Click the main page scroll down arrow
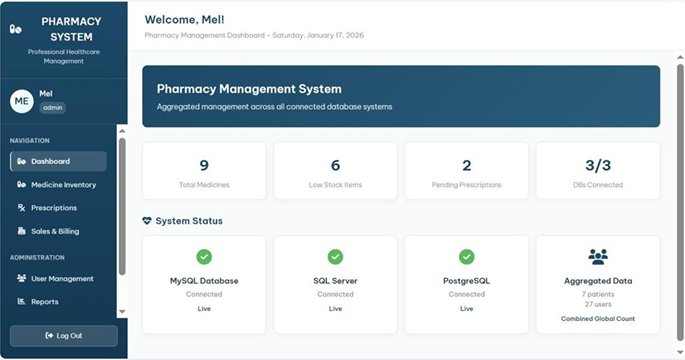The image size is (685, 360). (x=680, y=352)
